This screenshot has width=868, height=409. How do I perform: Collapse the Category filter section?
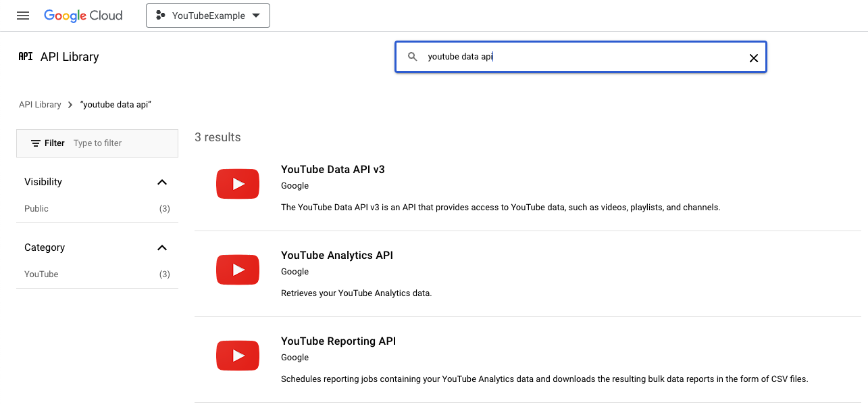point(162,247)
